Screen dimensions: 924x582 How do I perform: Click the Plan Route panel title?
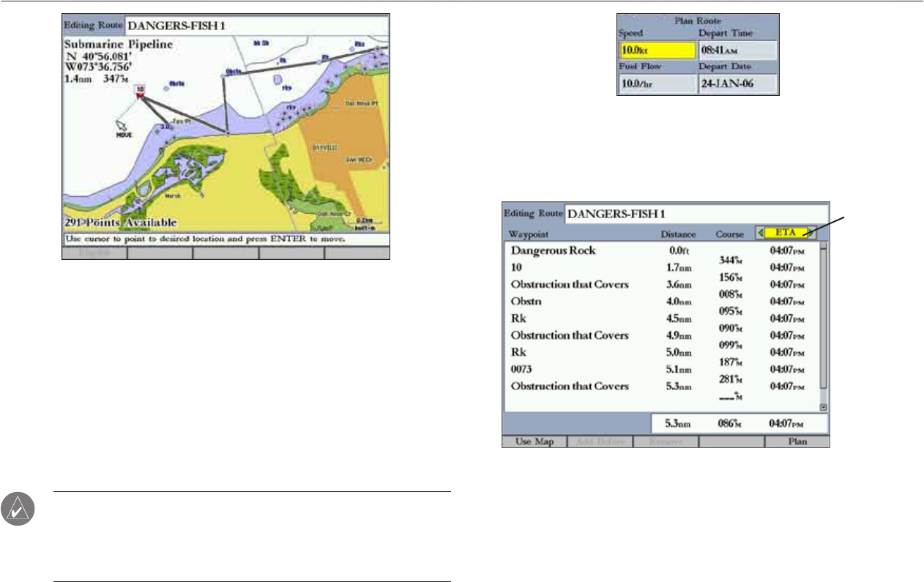pos(697,22)
